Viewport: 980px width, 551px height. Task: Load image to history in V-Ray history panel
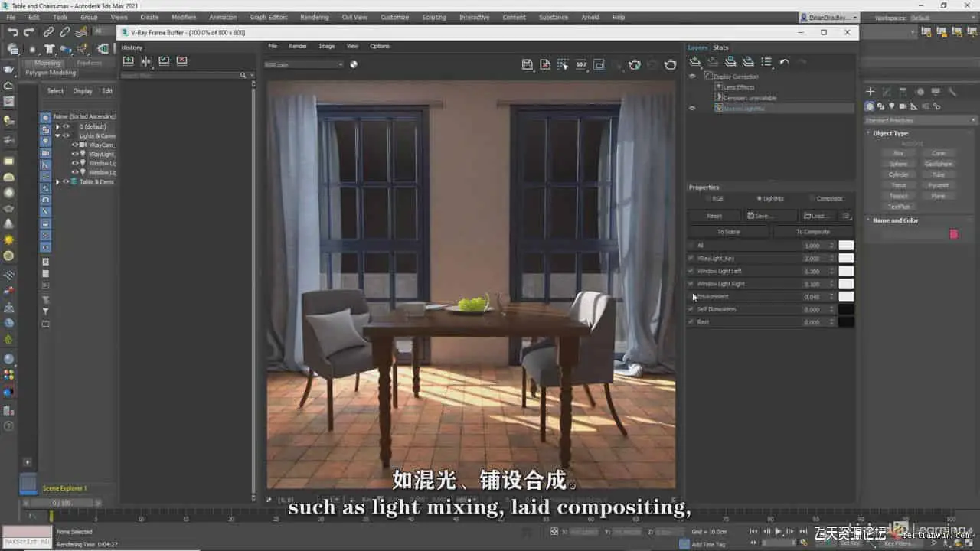click(128, 61)
